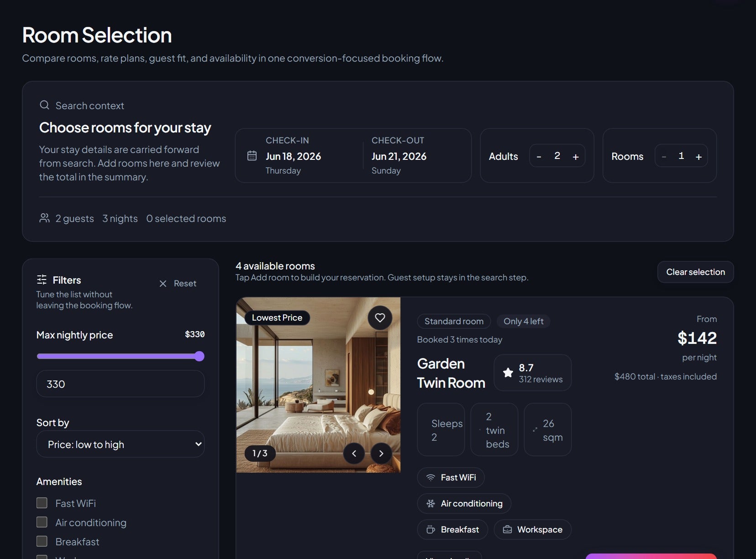Click the 8.7 rating reviews box
Screen dimensions: 756x559
pos(532,373)
